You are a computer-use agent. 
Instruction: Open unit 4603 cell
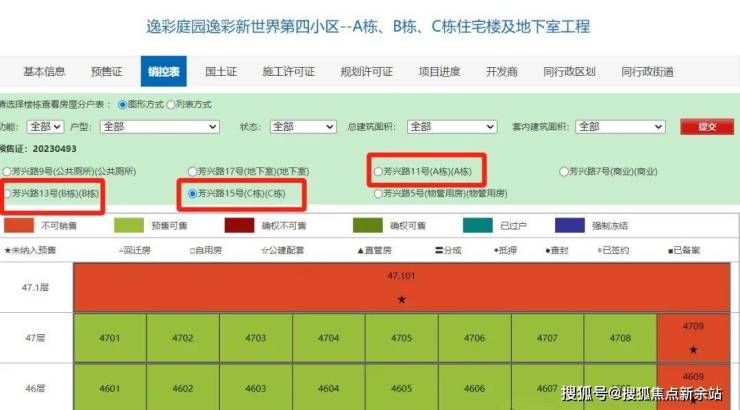pos(255,387)
